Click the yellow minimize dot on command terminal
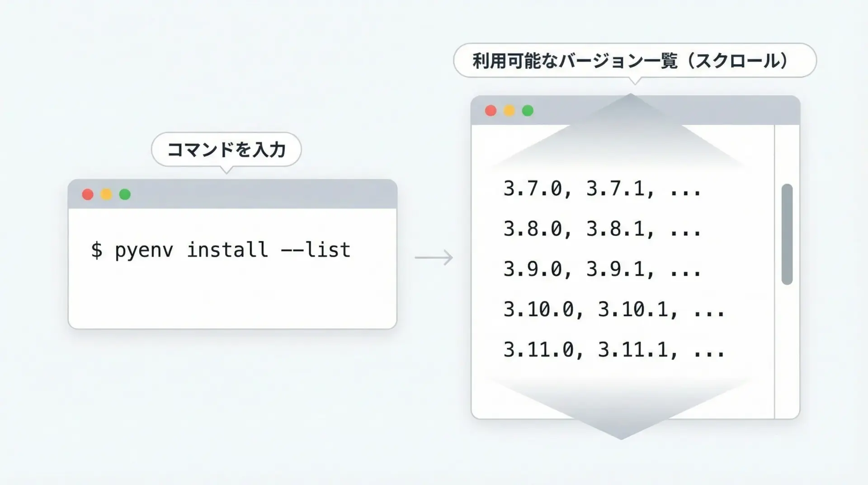 tap(106, 195)
